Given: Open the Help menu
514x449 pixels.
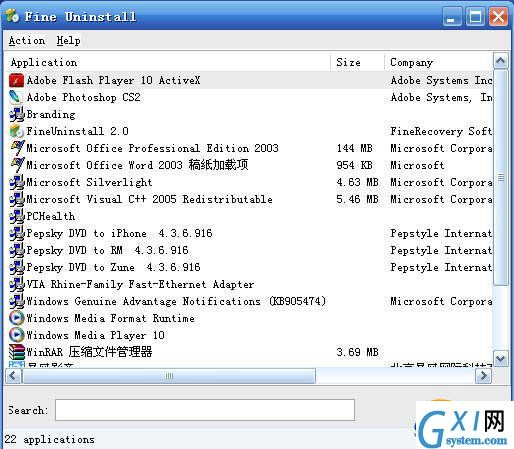Looking at the screenshot, I should (68, 41).
